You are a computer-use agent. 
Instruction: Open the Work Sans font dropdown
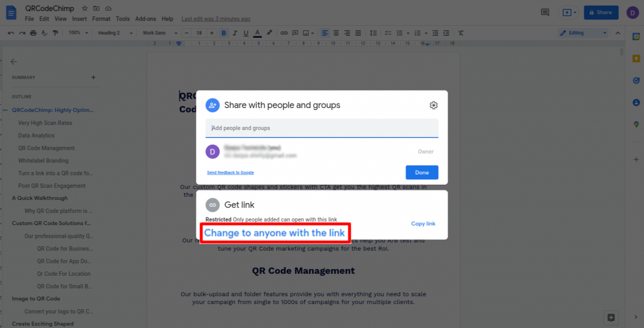coord(157,33)
